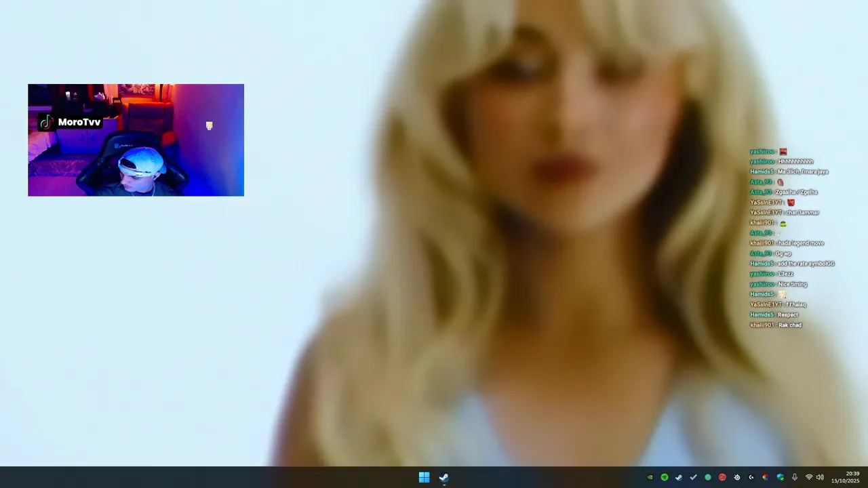Viewport: 868px width, 488px height.
Task: Click chat message 'Zgaalha / Zgelha'
Action: point(797,192)
